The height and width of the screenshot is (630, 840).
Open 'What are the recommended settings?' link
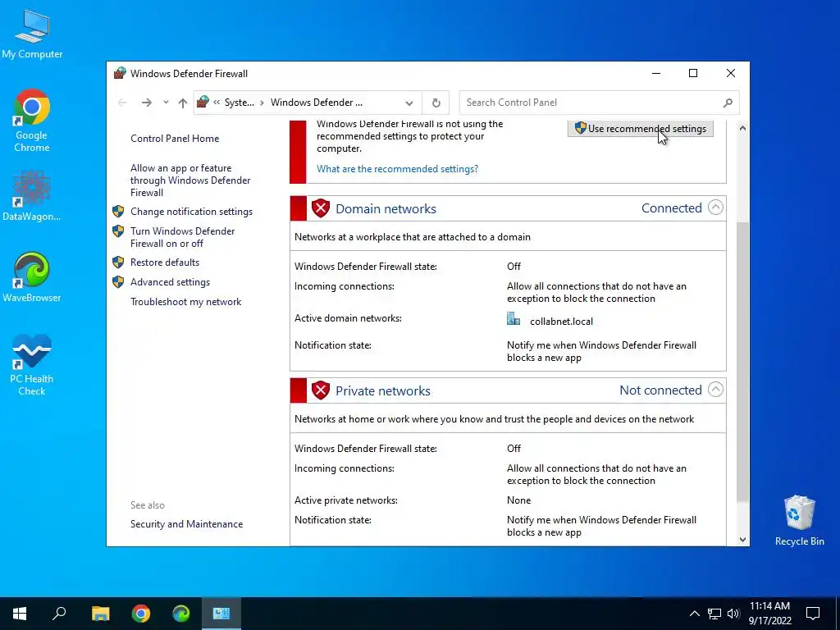397,169
